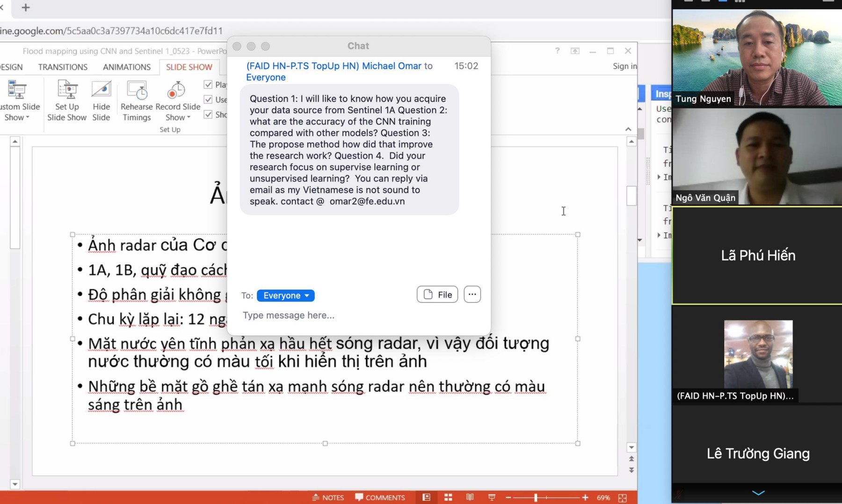Image resolution: width=842 pixels, height=504 pixels.
Task: Switch to Reading View in status bar
Action: coord(470,497)
